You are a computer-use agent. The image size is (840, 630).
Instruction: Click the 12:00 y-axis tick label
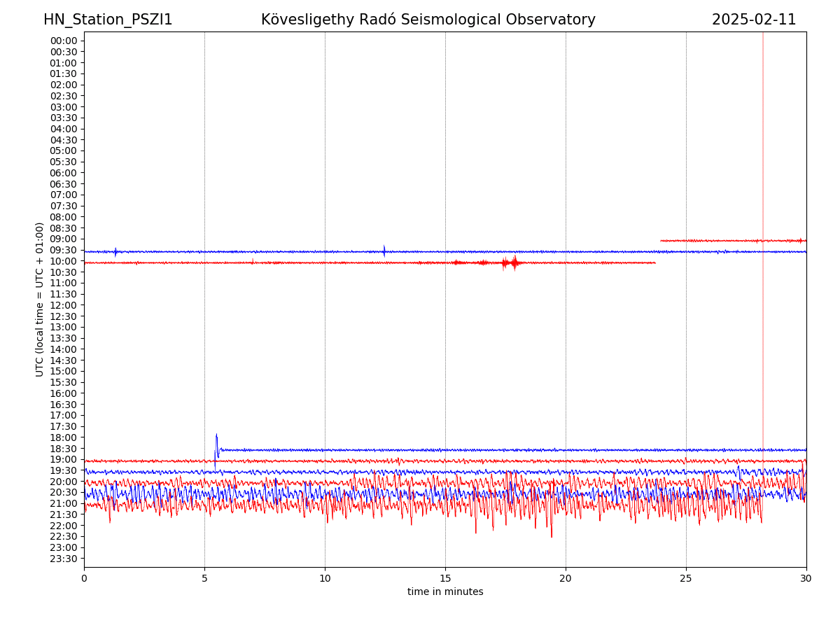(x=64, y=305)
